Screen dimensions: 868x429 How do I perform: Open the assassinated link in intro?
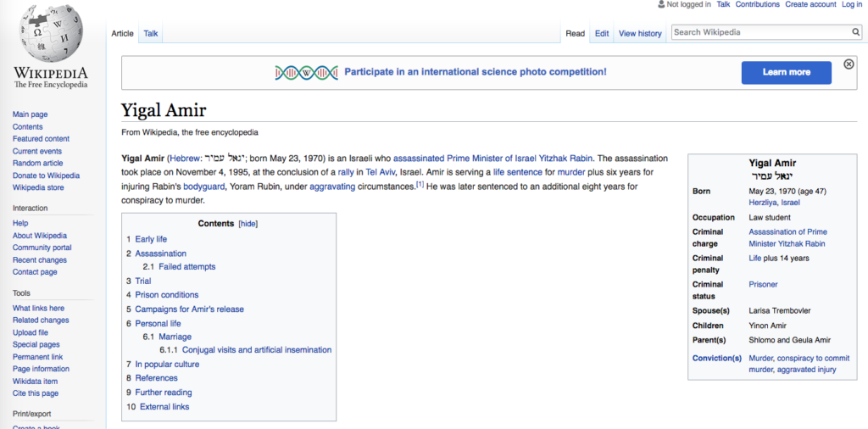coord(419,159)
